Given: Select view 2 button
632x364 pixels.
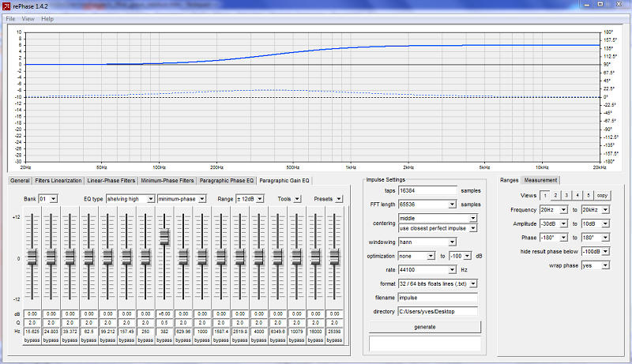Looking at the screenshot, I should (x=555, y=195).
